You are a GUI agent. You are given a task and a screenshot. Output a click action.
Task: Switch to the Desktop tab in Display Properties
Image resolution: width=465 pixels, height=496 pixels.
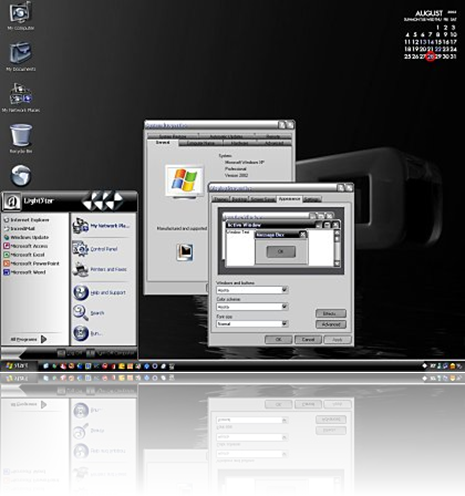point(239,199)
